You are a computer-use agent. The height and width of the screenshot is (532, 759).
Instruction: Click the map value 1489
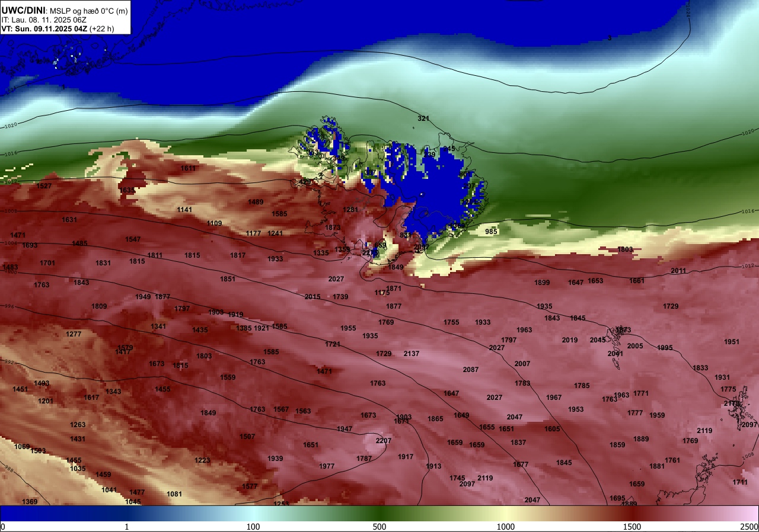[x=256, y=202]
